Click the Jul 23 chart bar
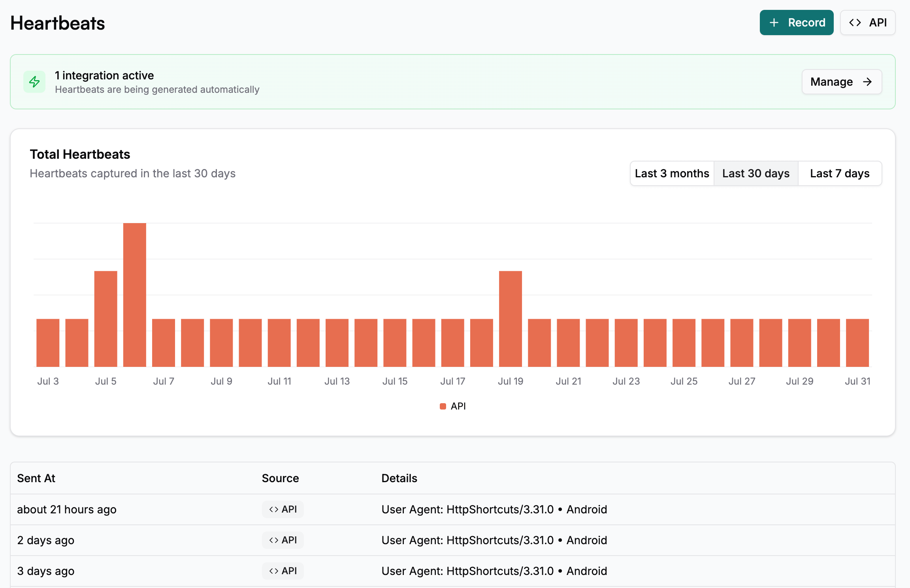 (x=626, y=343)
